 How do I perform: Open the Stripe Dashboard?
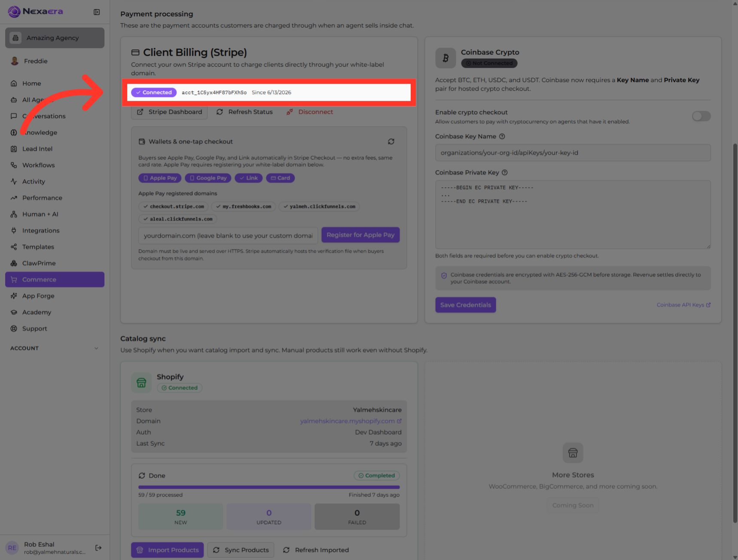click(x=169, y=112)
